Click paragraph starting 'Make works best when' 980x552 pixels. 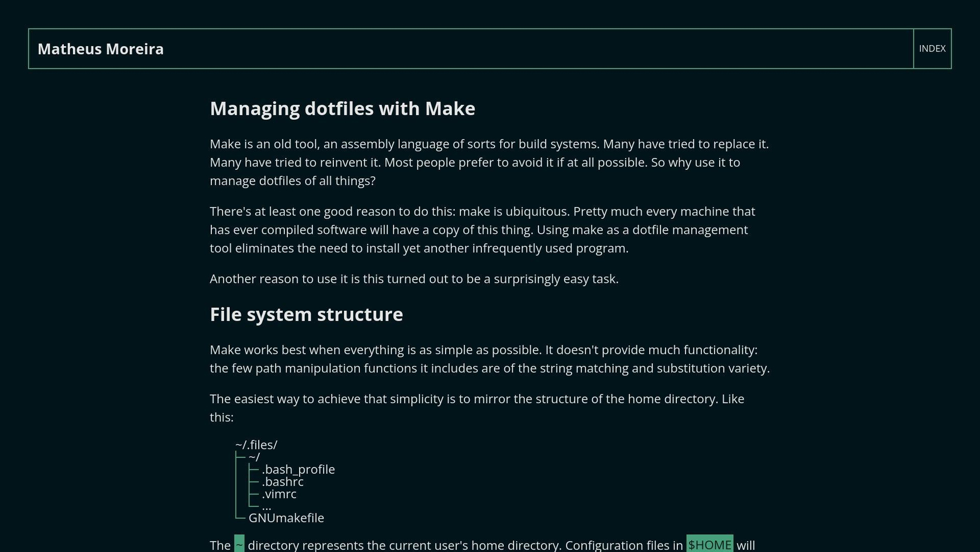coord(490,359)
